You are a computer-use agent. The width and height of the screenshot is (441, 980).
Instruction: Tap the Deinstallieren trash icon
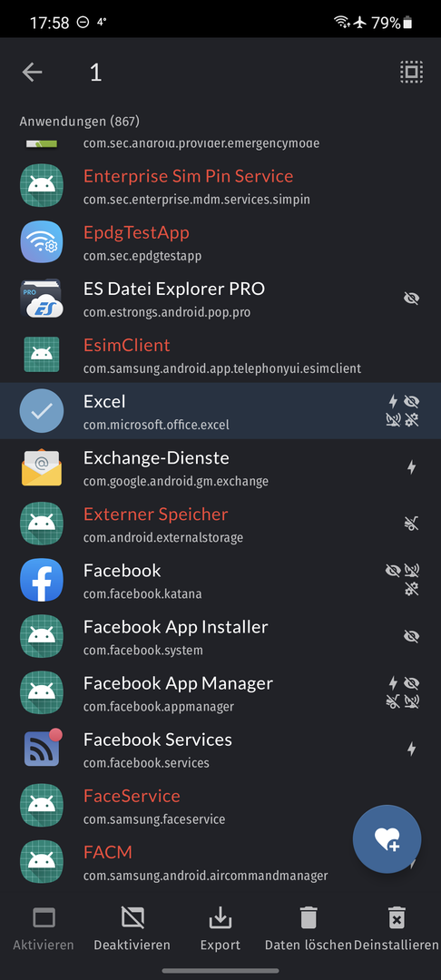[397, 918]
